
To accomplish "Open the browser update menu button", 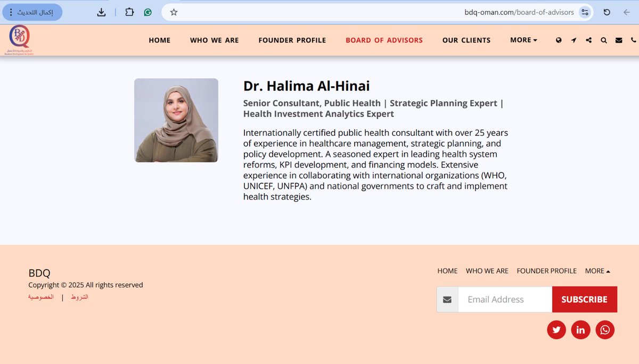I will coord(32,11).
